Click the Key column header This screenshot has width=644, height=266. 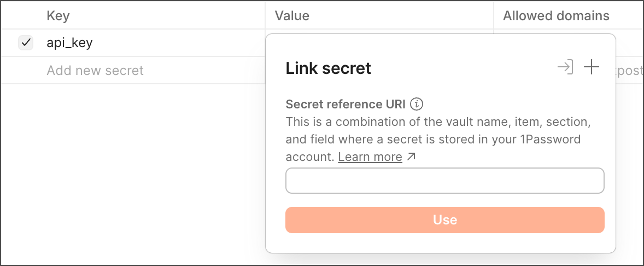pyautogui.click(x=58, y=16)
